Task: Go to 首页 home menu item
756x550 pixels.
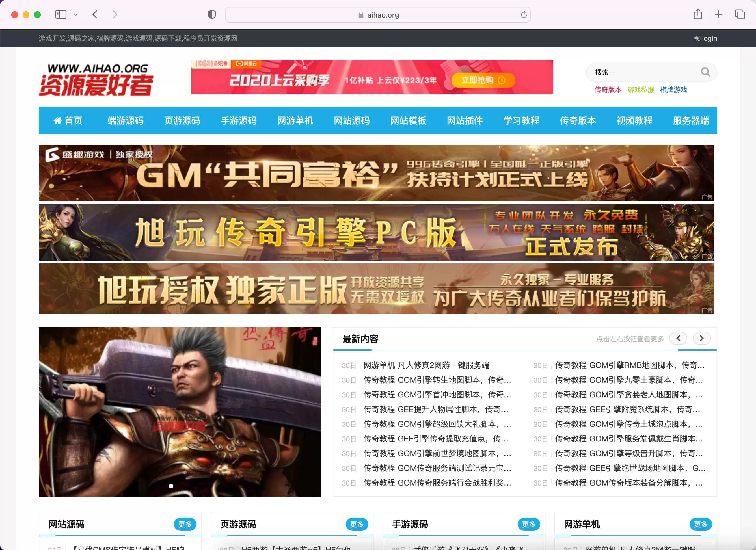Action: 68,120
